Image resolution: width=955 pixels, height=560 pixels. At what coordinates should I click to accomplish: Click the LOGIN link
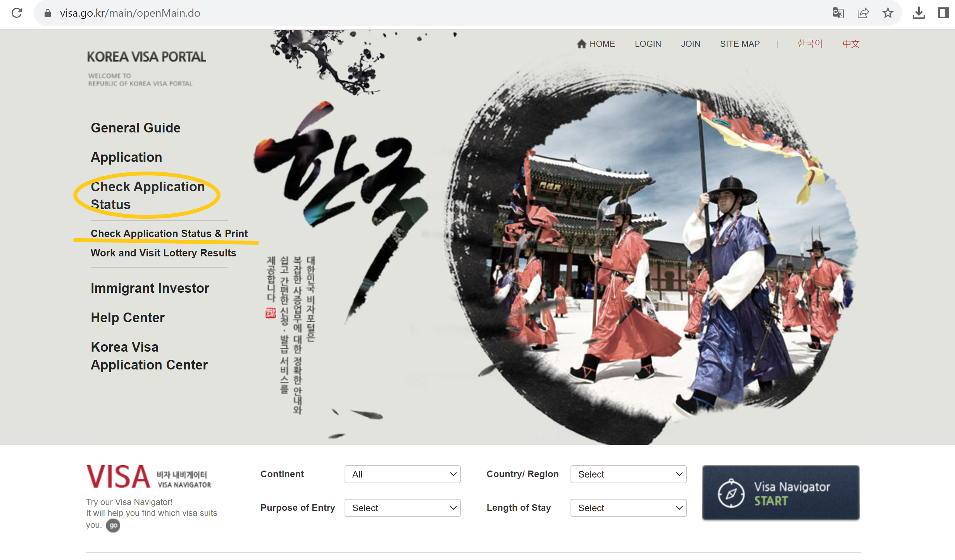click(648, 44)
